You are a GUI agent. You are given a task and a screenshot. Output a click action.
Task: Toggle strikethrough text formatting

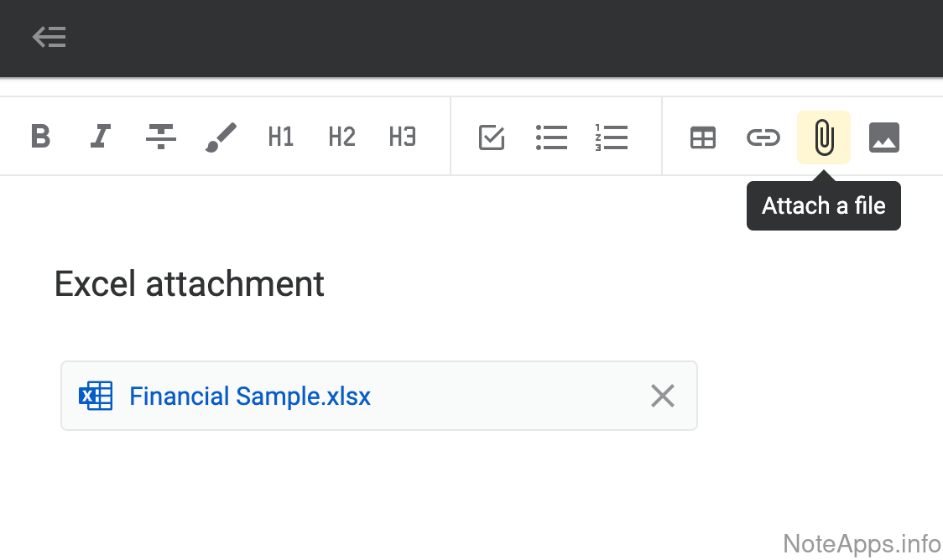(160, 137)
